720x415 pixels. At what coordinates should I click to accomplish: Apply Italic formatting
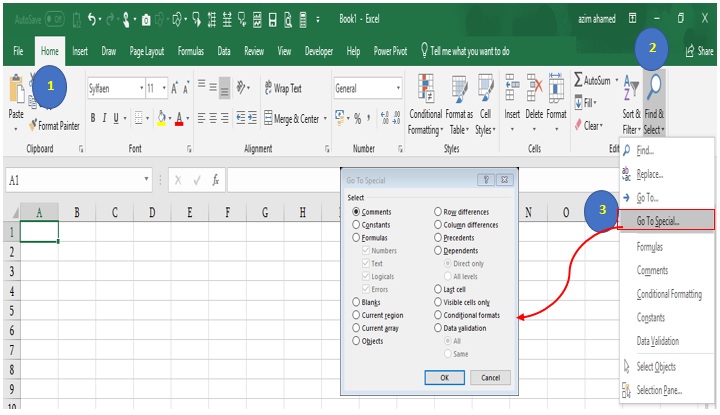pos(104,118)
